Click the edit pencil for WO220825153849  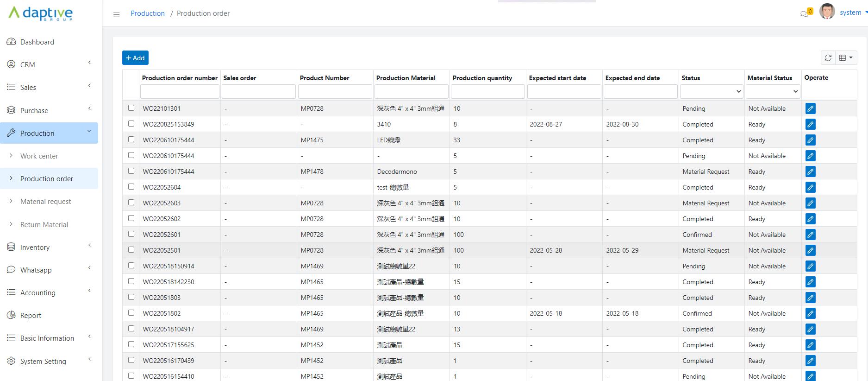810,124
